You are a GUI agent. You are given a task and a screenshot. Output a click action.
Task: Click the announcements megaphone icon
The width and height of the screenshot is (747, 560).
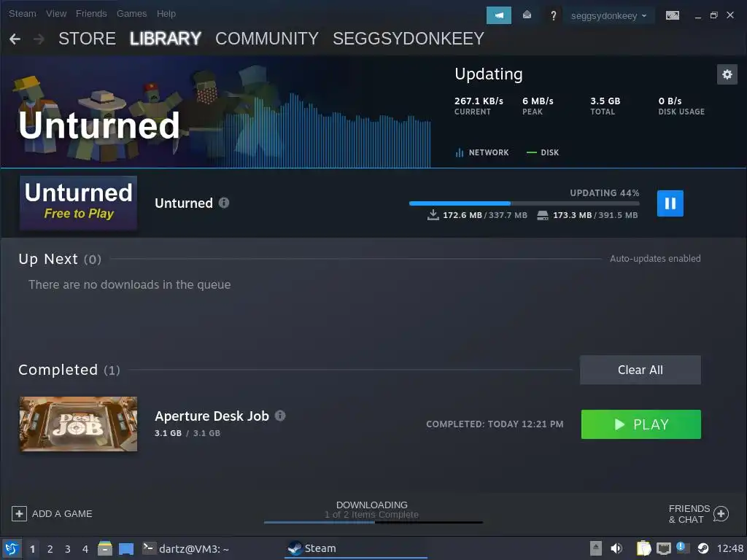coord(498,15)
